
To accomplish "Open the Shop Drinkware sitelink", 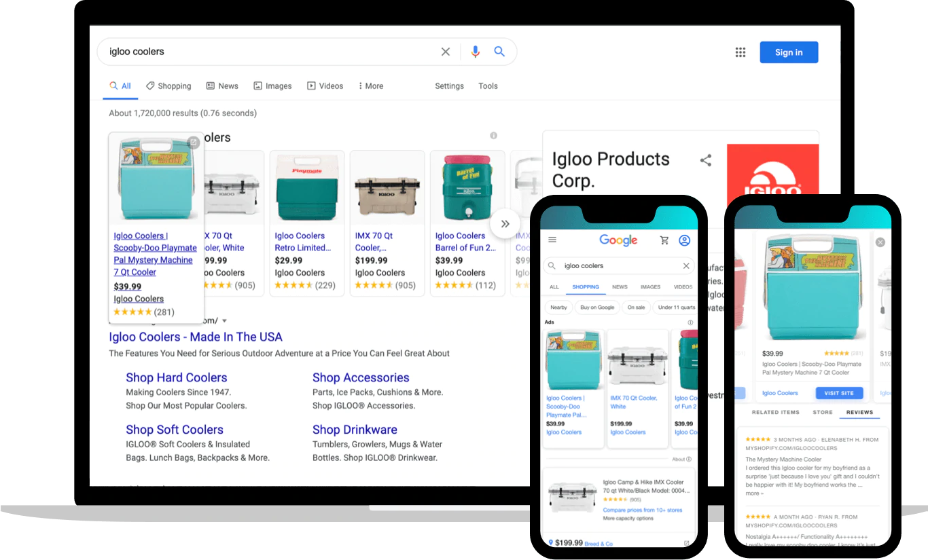I will tap(355, 430).
